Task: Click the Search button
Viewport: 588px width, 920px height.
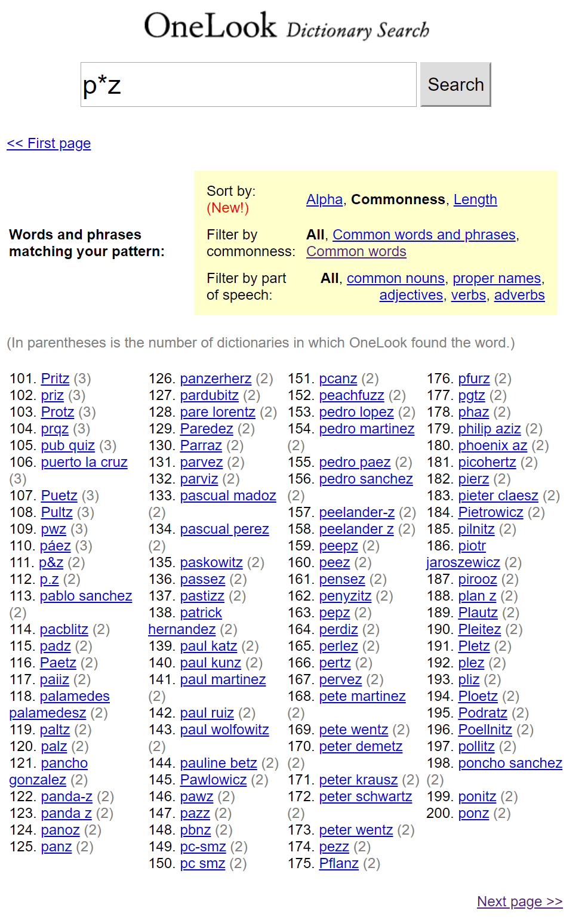Action: [455, 85]
